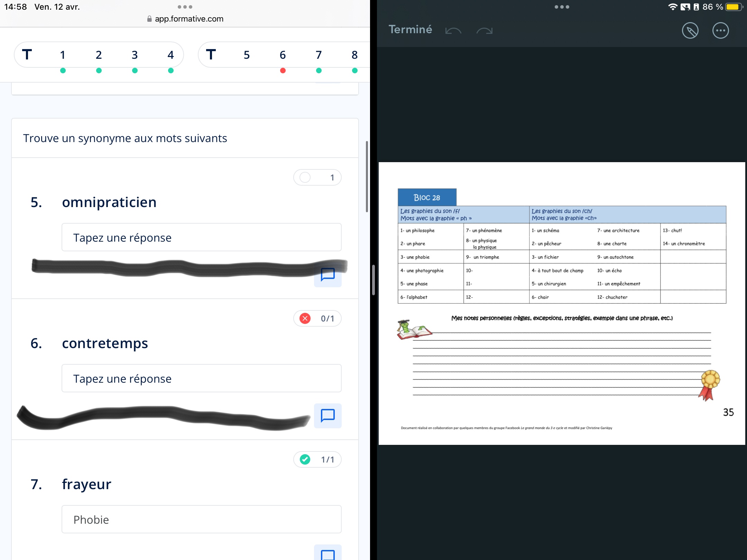
Task: Toggle the empty circle on question 5 score
Action: tap(305, 177)
